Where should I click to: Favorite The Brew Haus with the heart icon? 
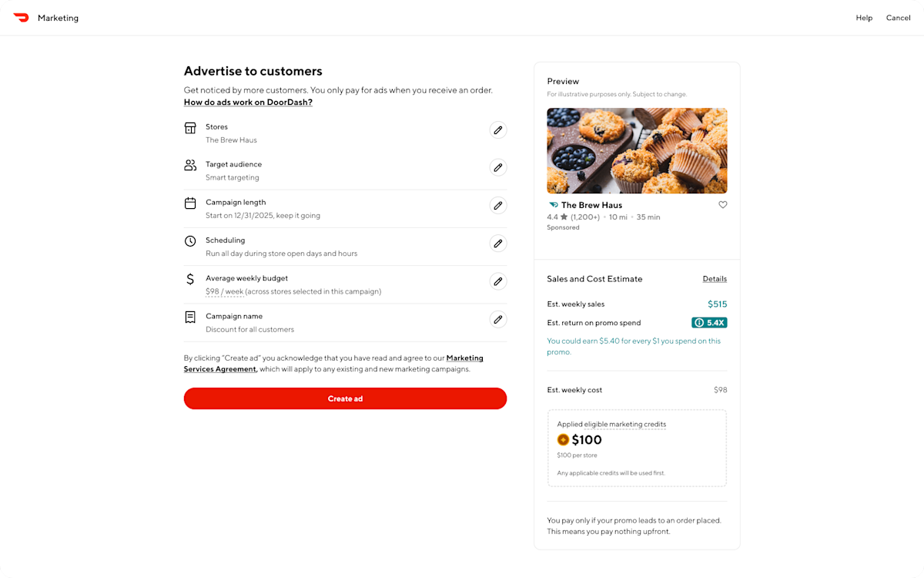722,205
